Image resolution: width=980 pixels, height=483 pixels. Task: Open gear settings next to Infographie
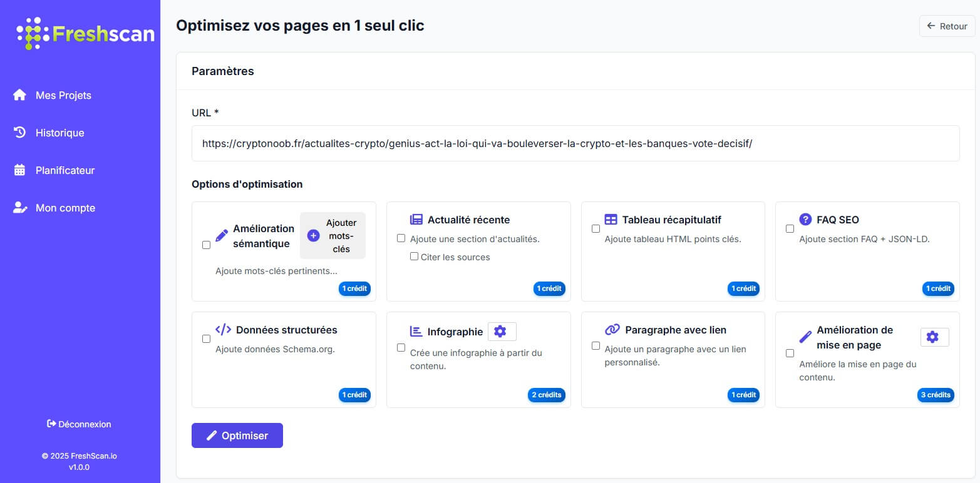click(x=501, y=332)
